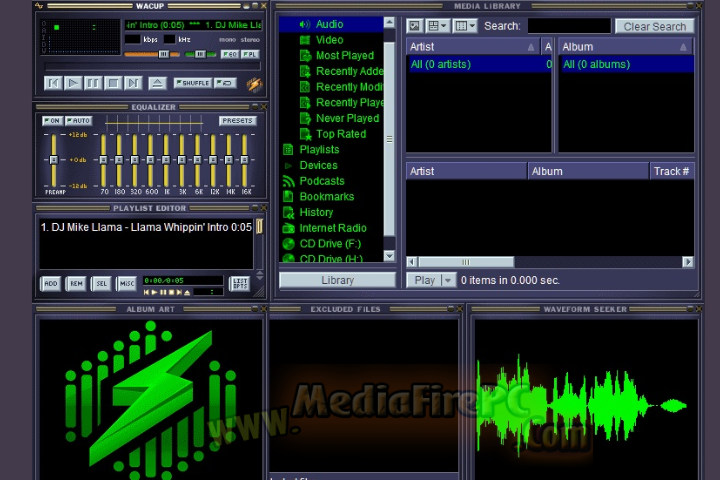The height and width of the screenshot is (480, 720).
Task: Click the volume slider handle
Action: coord(163,54)
